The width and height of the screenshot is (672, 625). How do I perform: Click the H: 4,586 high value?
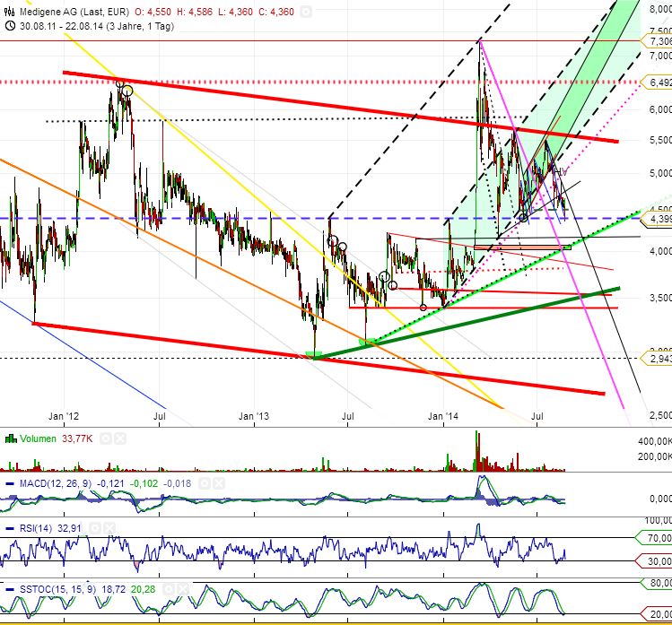195,12
